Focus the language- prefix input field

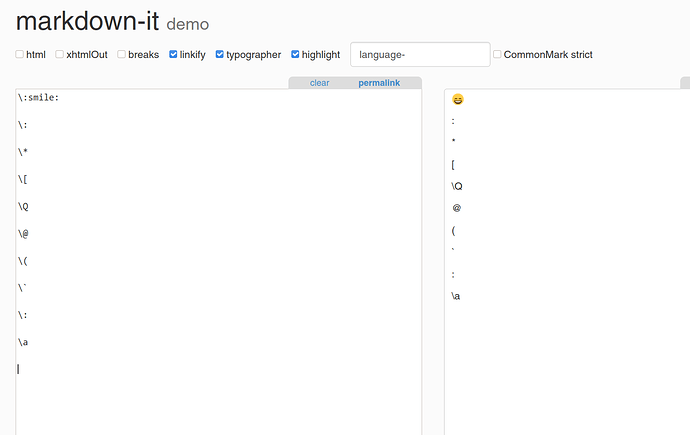[420, 55]
